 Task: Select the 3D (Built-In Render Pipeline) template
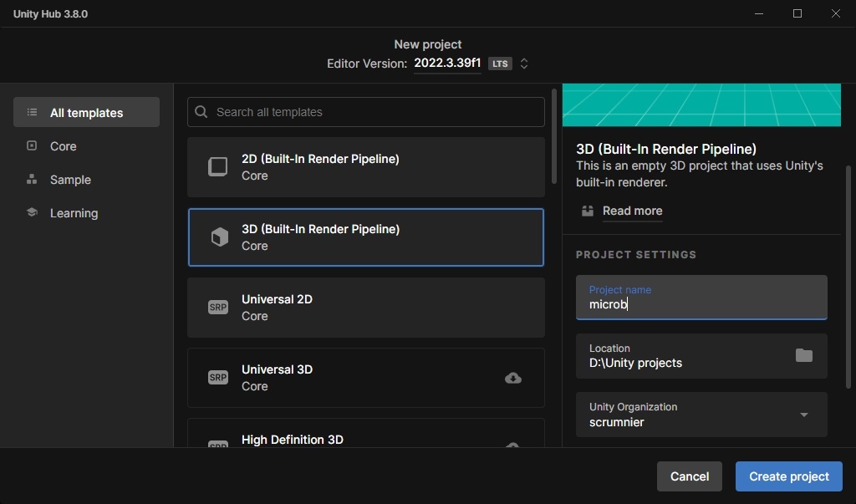(x=366, y=237)
